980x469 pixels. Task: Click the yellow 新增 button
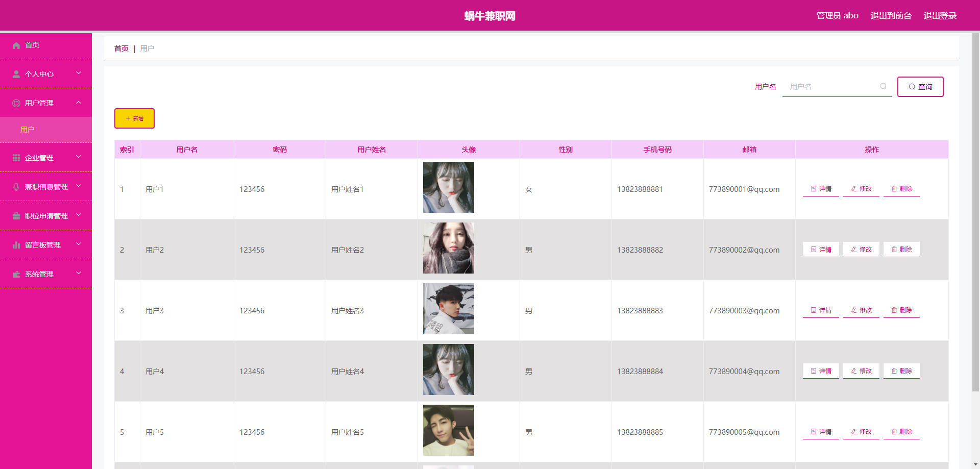click(134, 118)
